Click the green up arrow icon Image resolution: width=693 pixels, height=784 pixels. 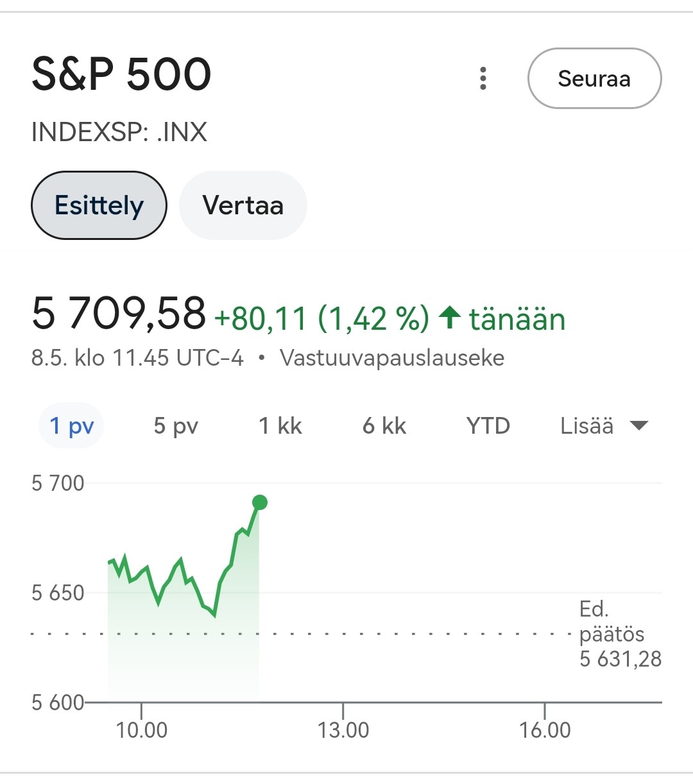coord(450,317)
